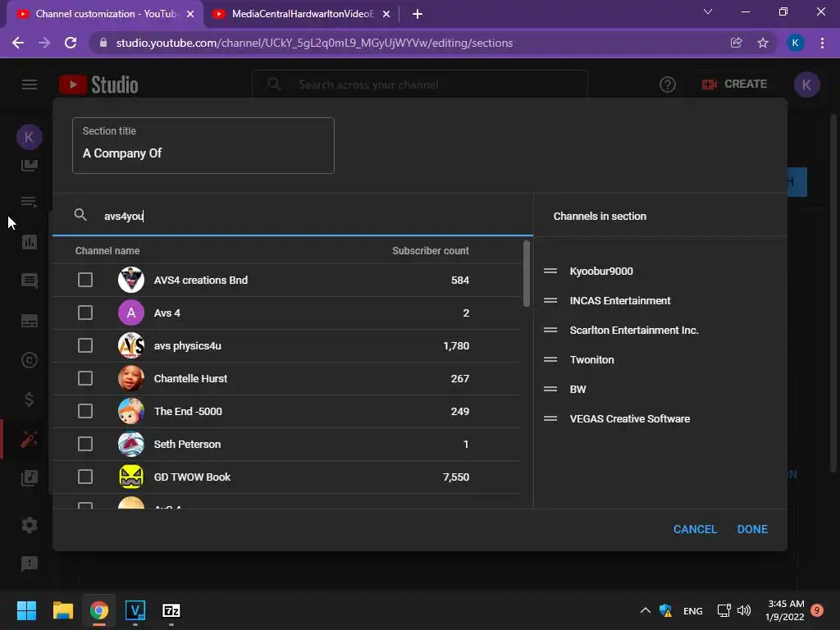The width and height of the screenshot is (840, 630).
Task: Open Content from the sidebar
Action: (29, 166)
